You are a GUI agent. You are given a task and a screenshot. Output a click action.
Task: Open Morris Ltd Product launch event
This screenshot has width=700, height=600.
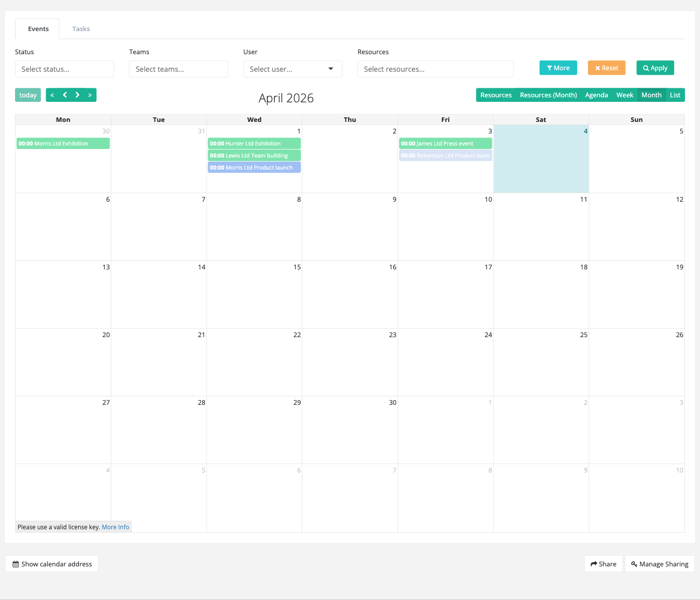point(254,168)
